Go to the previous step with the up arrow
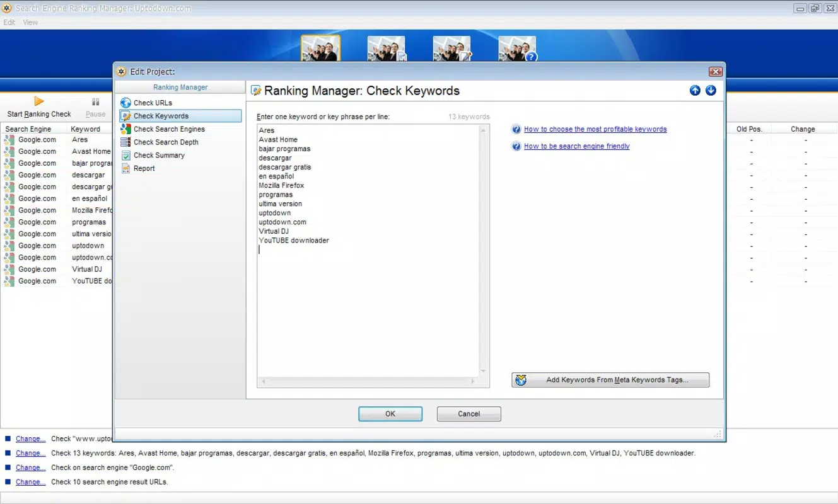Image resolution: width=838 pixels, height=504 pixels. (x=695, y=91)
